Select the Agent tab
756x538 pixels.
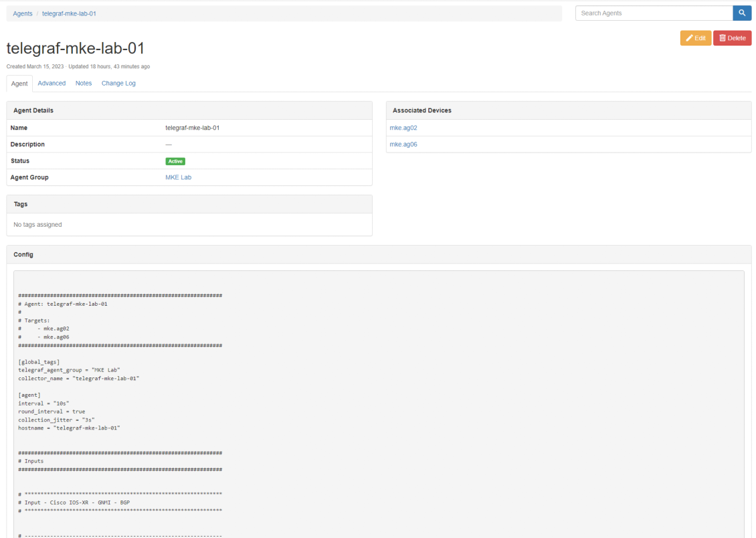(x=19, y=84)
